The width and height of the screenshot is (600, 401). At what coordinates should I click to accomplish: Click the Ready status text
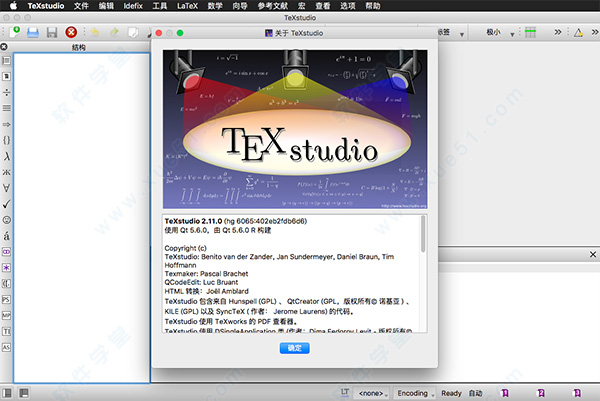click(451, 393)
